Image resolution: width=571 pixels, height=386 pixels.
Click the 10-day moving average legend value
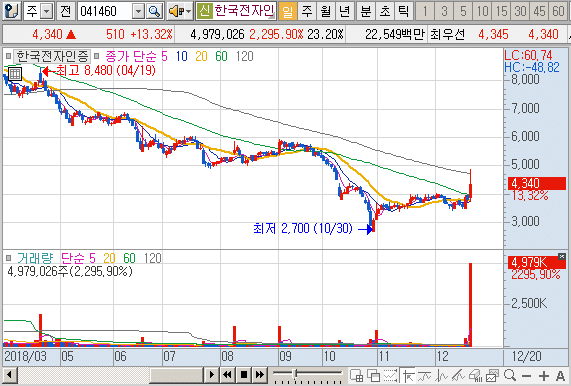click(181, 56)
